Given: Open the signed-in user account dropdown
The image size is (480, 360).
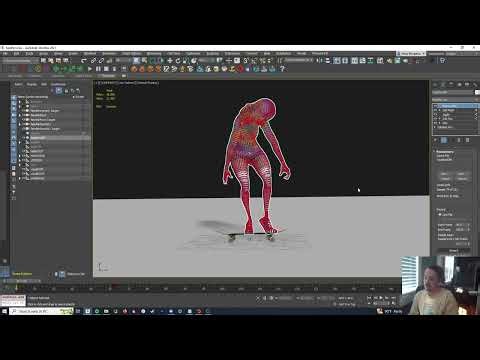Looking at the screenshot, I should [x=411, y=54].
